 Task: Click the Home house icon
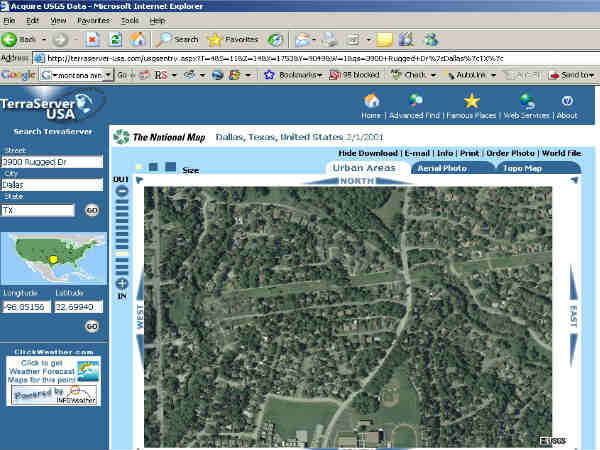coord(371,100)
